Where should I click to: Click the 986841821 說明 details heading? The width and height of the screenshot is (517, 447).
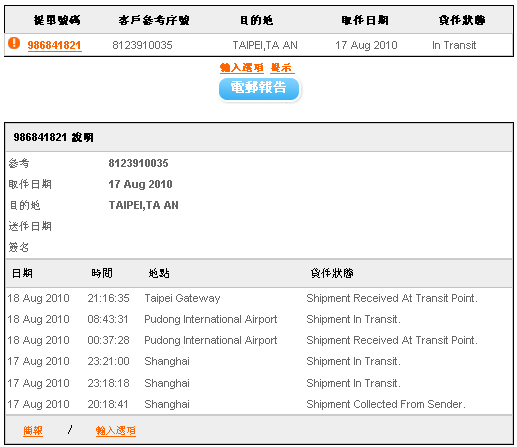53,137
